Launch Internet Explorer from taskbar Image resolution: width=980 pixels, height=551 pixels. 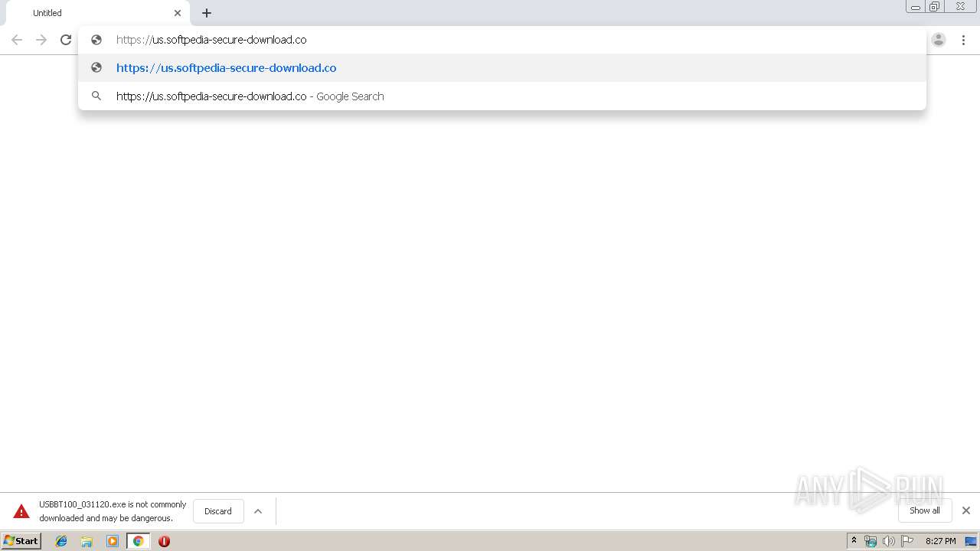pyautogui.click(x=61, y=541)
